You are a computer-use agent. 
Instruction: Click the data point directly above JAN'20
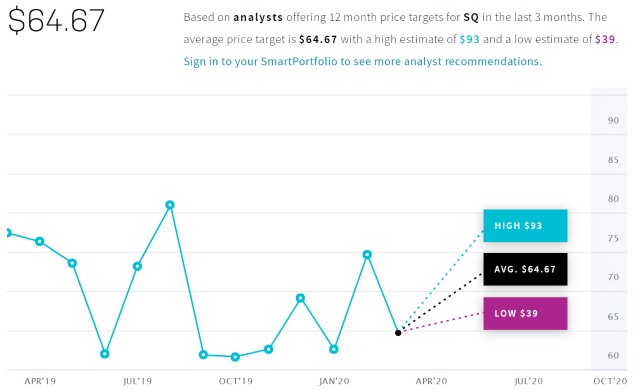333,349
